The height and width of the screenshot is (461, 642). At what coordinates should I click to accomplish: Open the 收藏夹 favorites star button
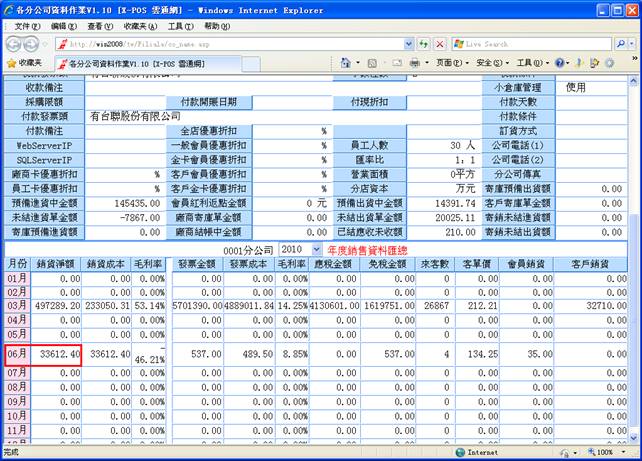[24, 63]
